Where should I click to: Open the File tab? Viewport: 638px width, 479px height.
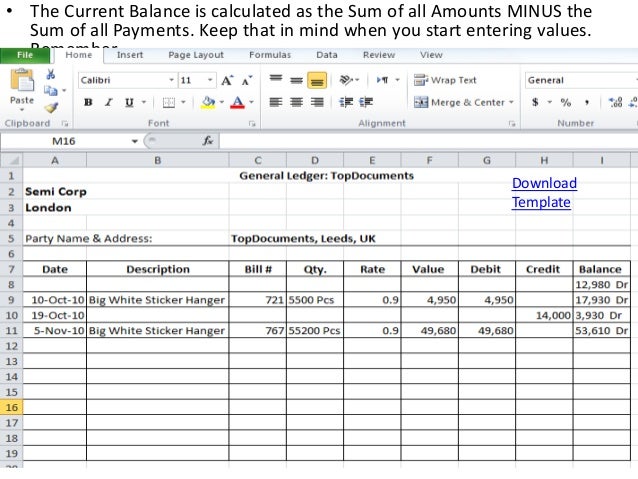point(25,55)
